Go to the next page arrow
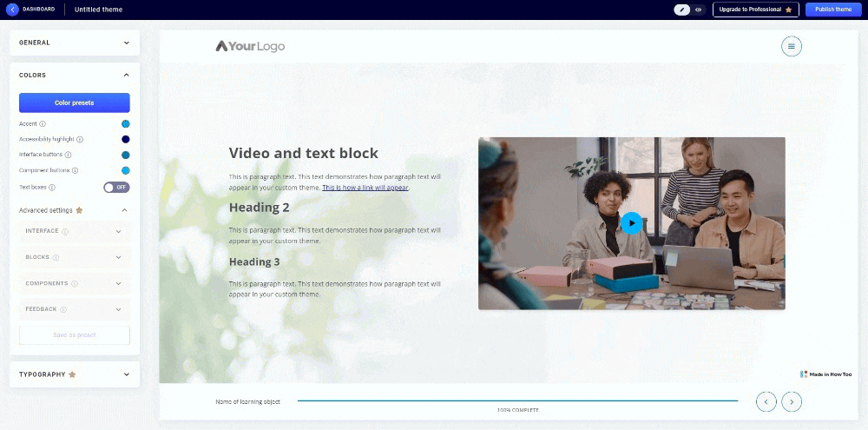Image resolution: width=868 pixels, height=430 pixels. (792, 401)
